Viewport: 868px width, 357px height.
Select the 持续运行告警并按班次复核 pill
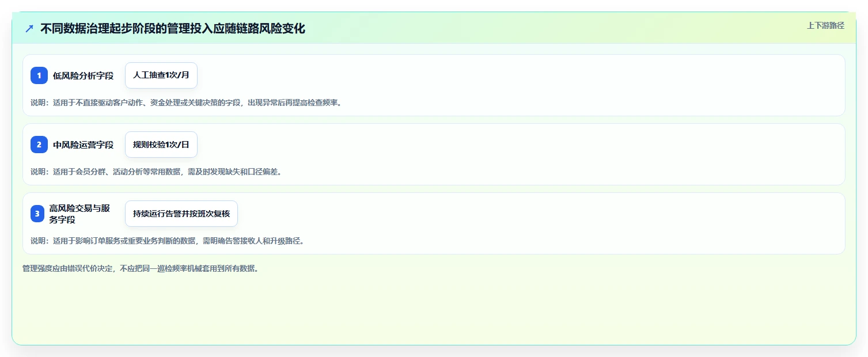click(x=181, y=214)
